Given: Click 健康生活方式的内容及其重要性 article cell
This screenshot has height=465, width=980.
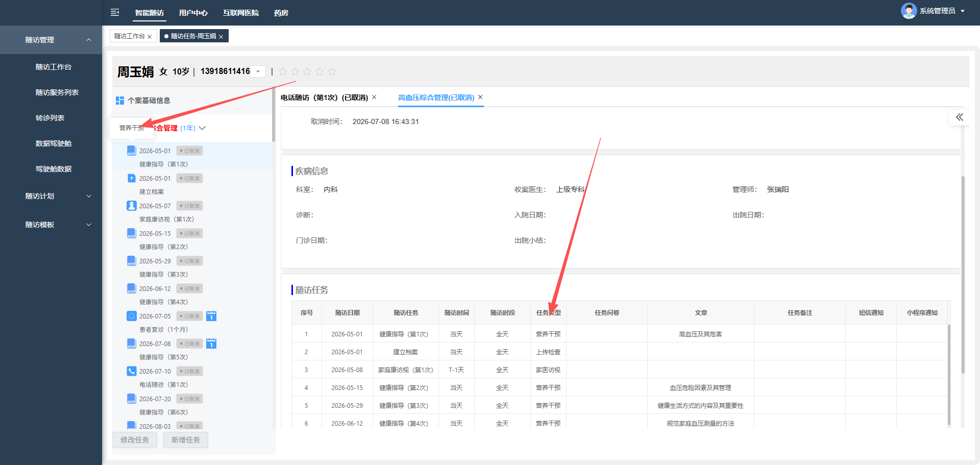Looking at the screenshot, I should (x=700, y=406).
